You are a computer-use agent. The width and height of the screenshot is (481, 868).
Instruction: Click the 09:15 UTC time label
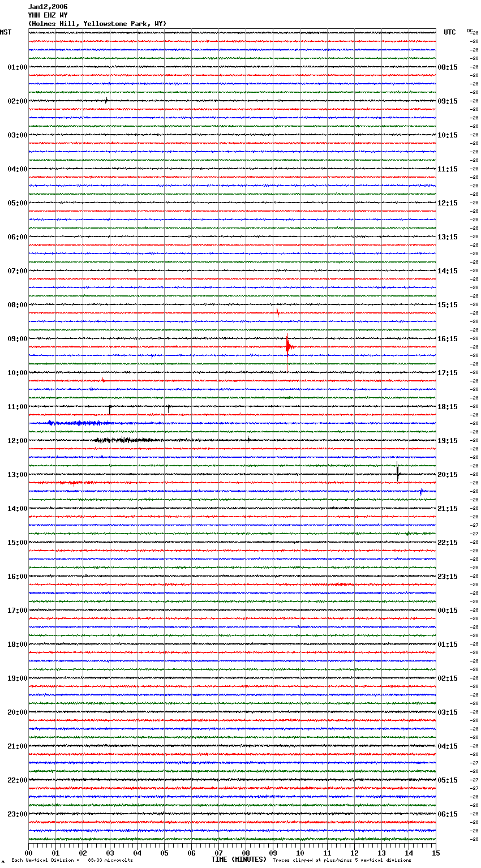pos(448,101)
